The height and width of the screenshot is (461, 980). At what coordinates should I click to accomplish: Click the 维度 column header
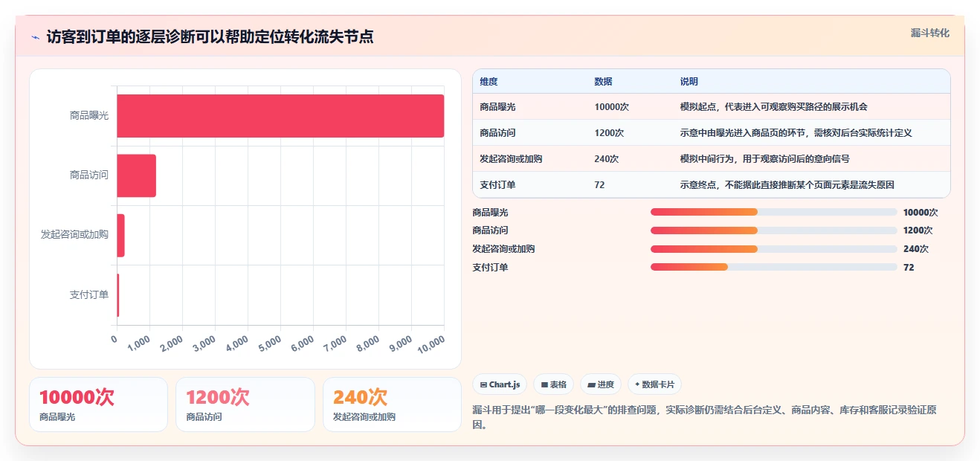point(489,82)
